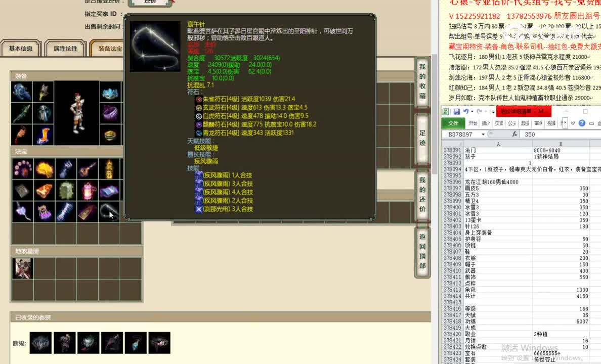Expand the Redo button's dropdown arrow
This screenshot has width=601, height=364.
pos(485,112)
